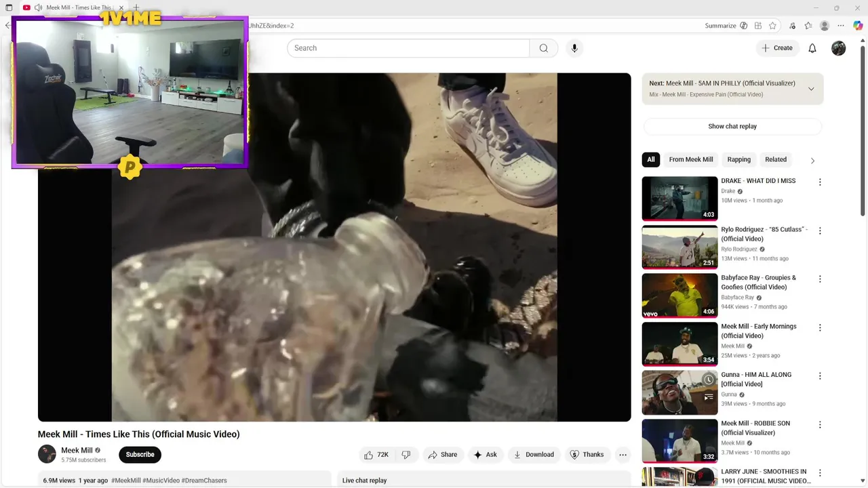
Task: Click Drake channel name under WHAT DID I MISS
Action: [728, 191]
